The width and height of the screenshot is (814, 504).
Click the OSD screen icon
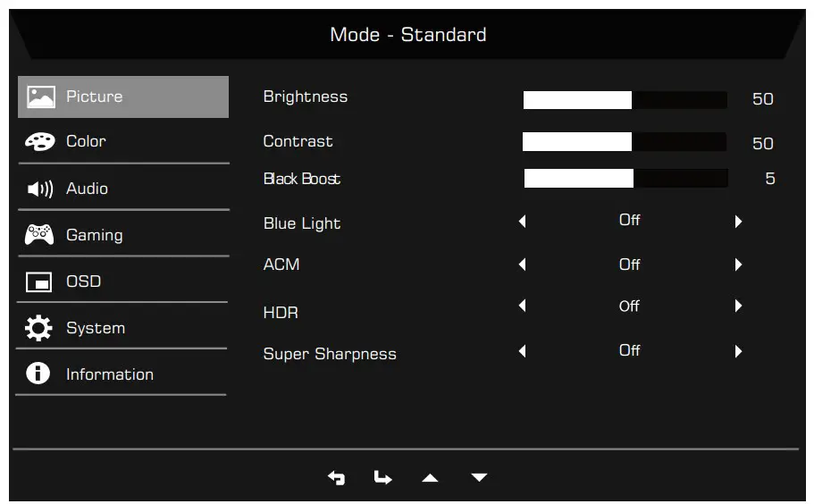click(x=38, y=282)
